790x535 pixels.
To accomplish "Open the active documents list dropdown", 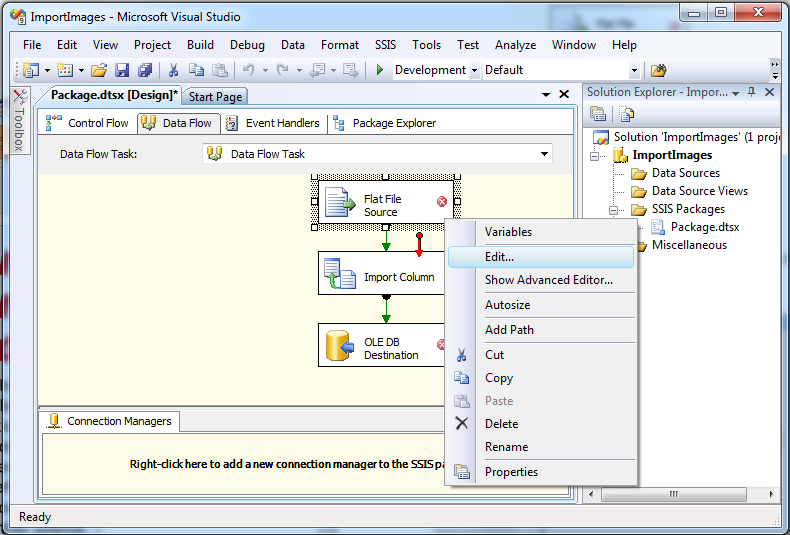I will pyautogui.click(x=546, y=94).
